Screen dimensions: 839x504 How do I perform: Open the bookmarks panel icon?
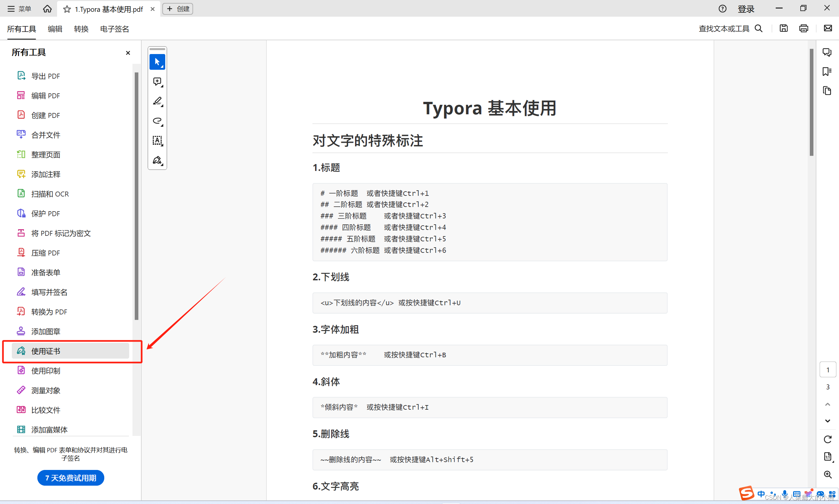pos(827,72)
